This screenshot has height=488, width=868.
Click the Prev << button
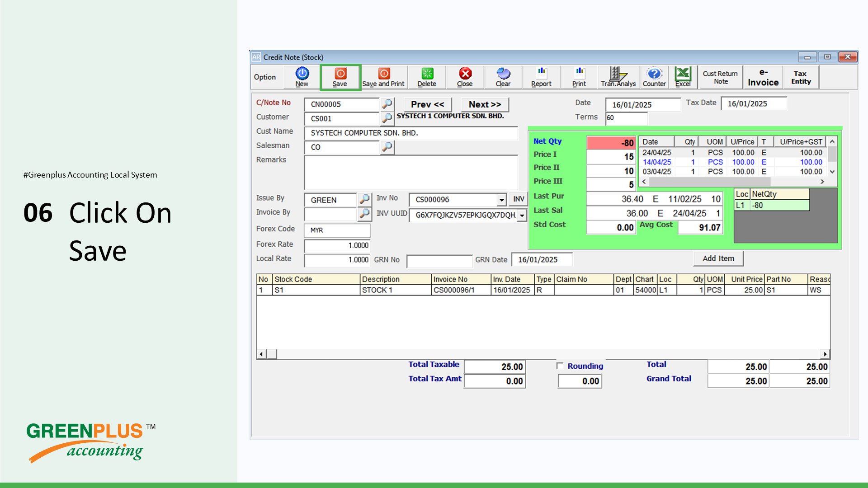coord(428,104)
